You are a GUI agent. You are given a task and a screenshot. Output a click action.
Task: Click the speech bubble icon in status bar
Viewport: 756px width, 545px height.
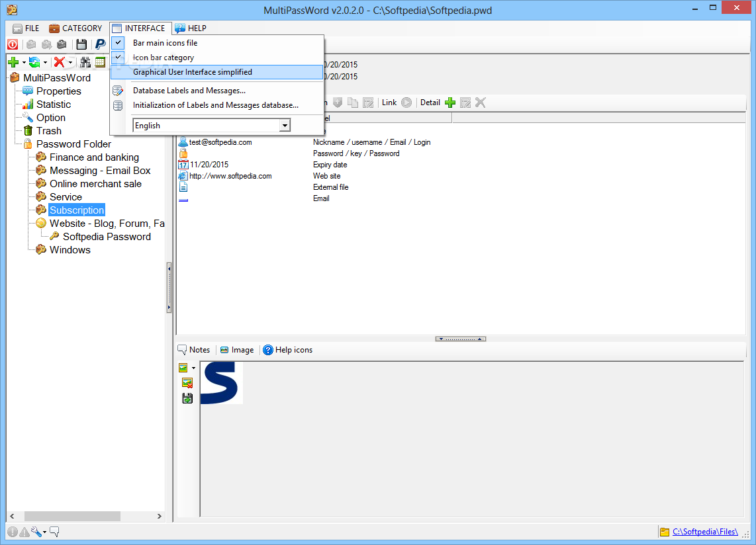(54, 532)
